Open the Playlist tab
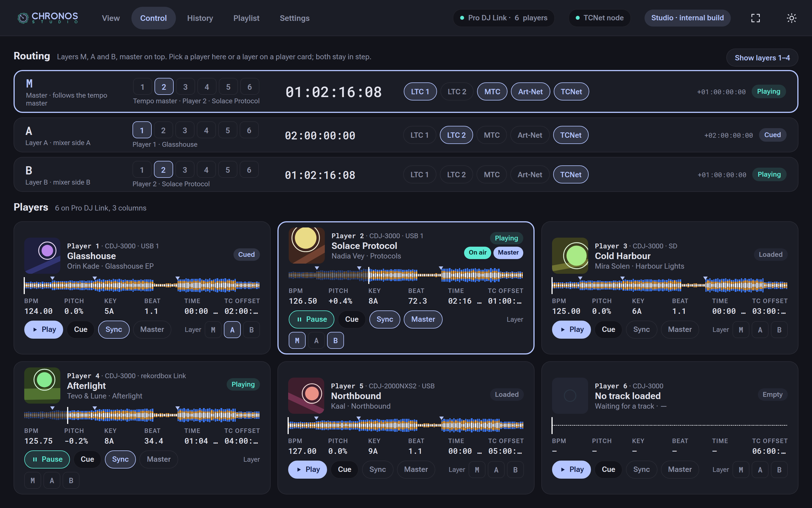 pyautogui.click(x=246, y=18)
